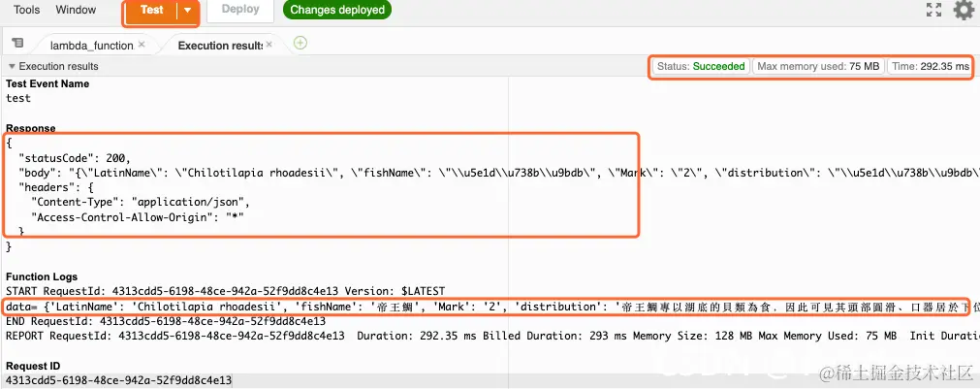Click the Time: 292.35 ms label
This screenshot has width=980, height=389.
point(931,66)
